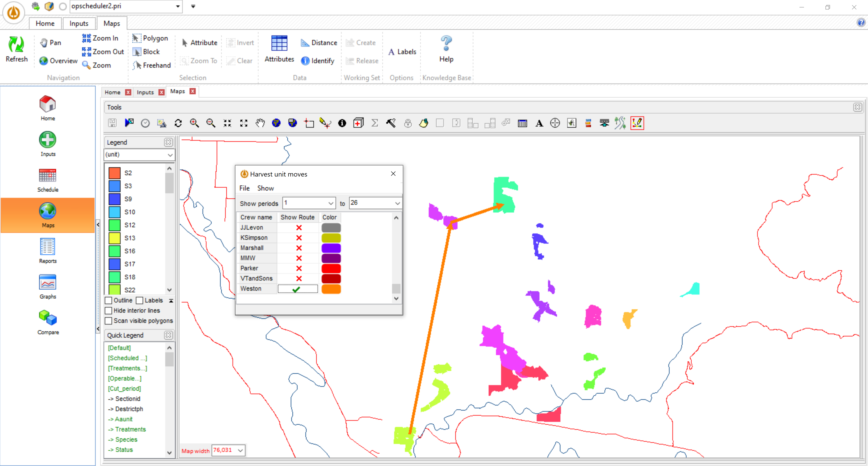Click the Distance button in ribbon
Viewport: 868px width, 466px height.
coord(319,43)
